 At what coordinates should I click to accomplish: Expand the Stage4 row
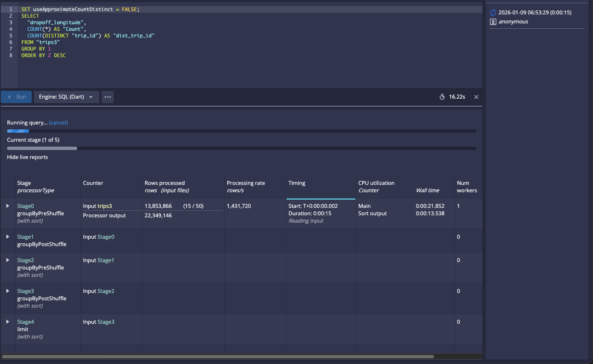click(7, 322)
